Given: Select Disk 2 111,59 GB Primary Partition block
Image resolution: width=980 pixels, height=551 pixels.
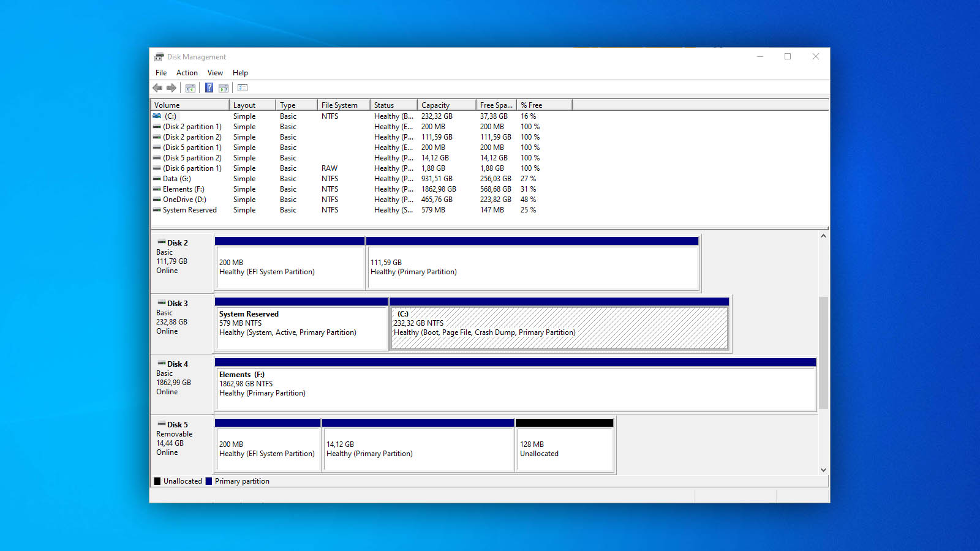Looking at the screenshot, I should pyautogui.click(x=533, y=263).
